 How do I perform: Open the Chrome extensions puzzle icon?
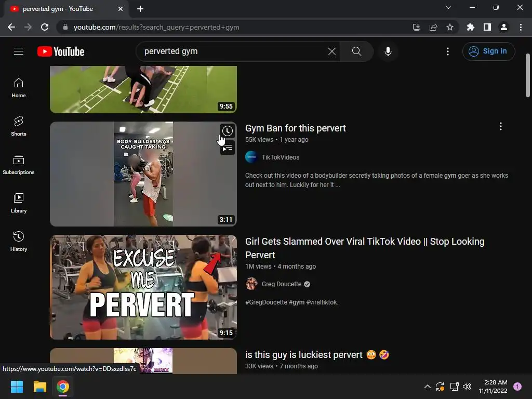(471, 27)
